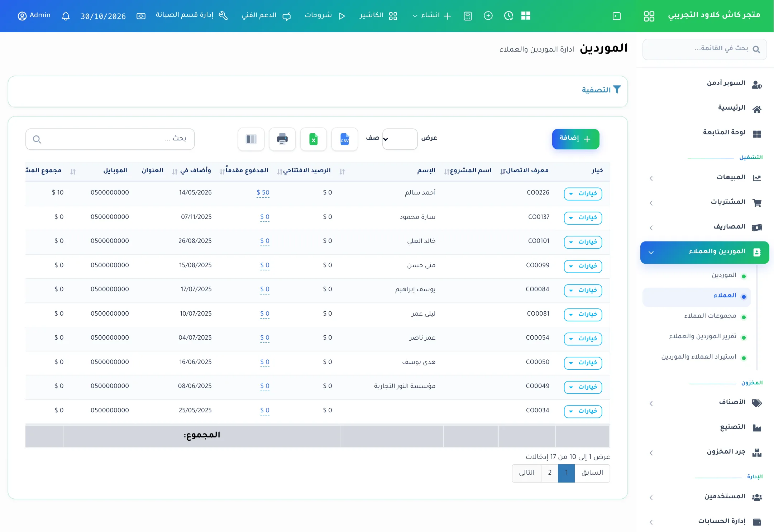Expand the create (انشاء) dropdown menu
The height and width of the screenshot is (532, 774).
(x=432, y=16)
